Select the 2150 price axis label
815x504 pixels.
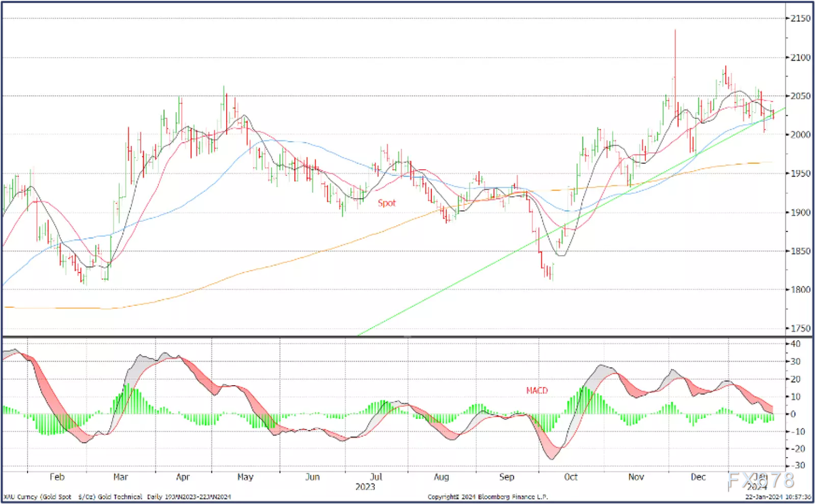pos(795,18)
